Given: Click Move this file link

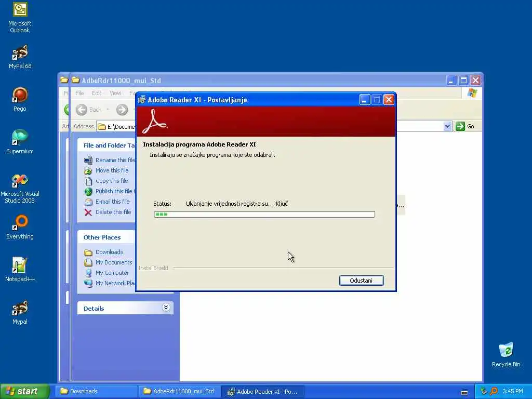Looking at the screenshot, I should tap(112, 170).
